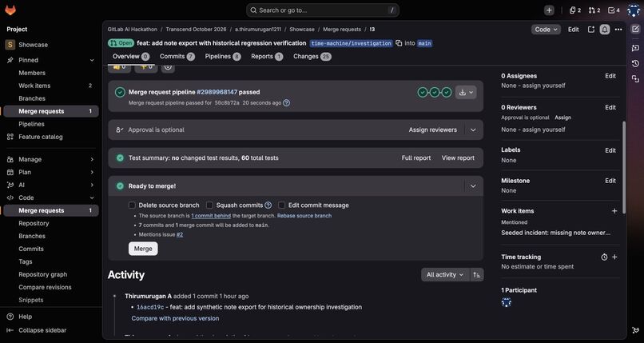Open merge request actions three-dots menu
The image size is (644, 343).
tap(618, 30)
